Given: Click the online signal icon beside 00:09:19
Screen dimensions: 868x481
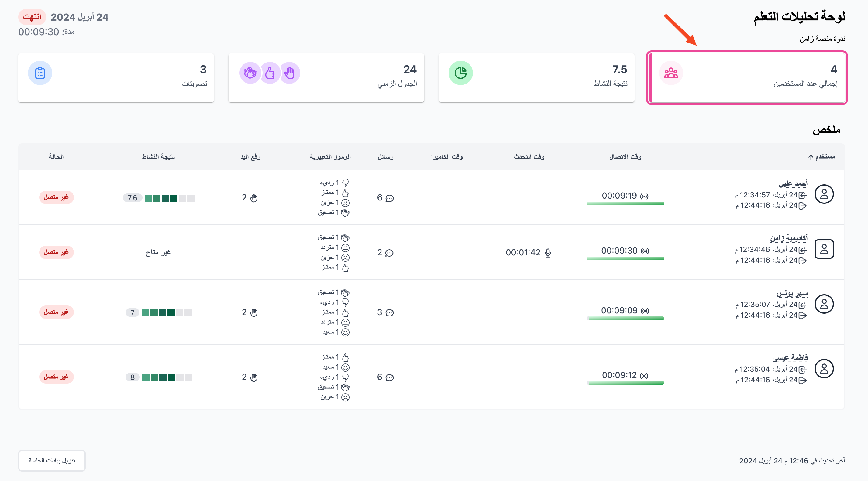Looking at the screenshot, I should [645, 196].
